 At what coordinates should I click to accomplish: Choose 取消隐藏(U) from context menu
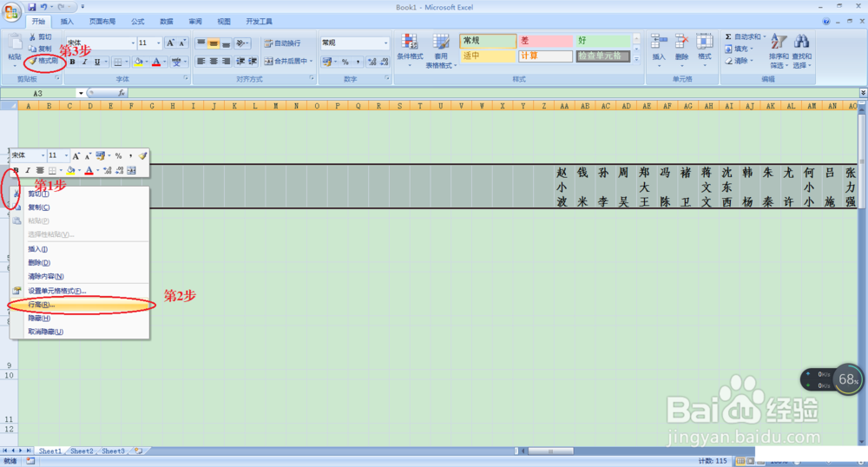coord(80,332)
